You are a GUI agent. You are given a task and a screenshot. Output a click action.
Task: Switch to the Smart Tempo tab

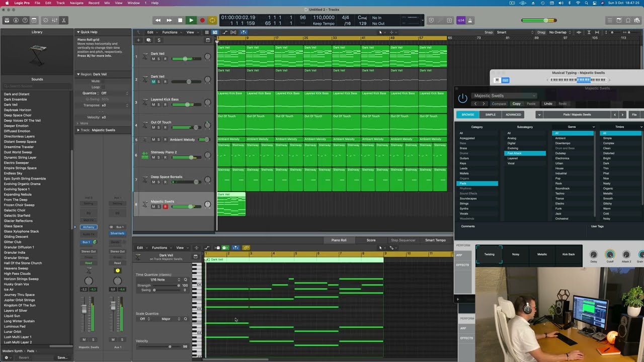tap(435, 240)
